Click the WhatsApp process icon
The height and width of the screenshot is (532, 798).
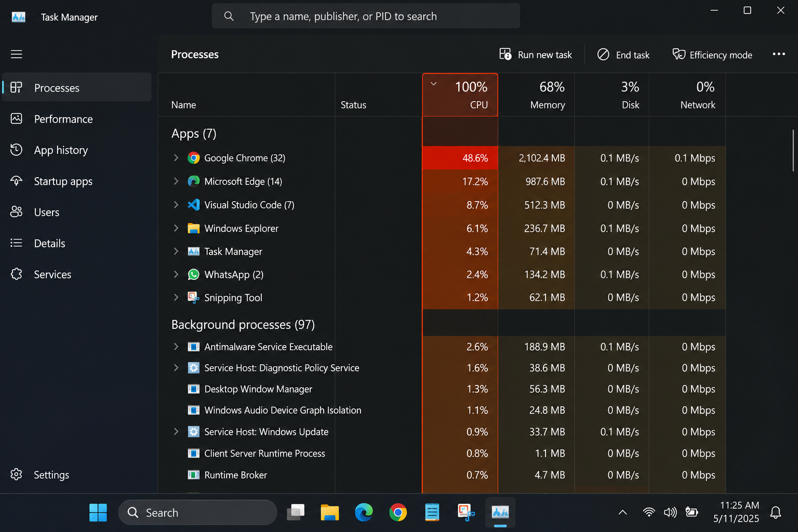[194, 274]
